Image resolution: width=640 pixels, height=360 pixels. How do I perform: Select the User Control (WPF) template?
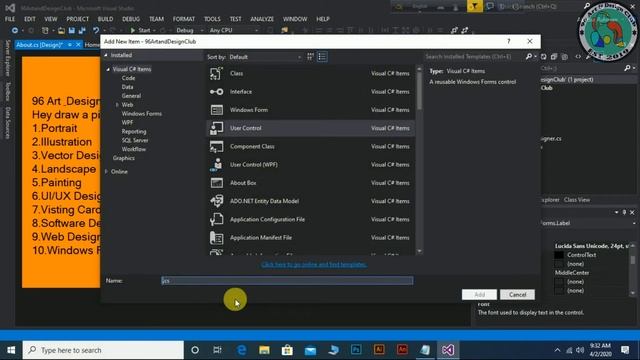[310, 164]
